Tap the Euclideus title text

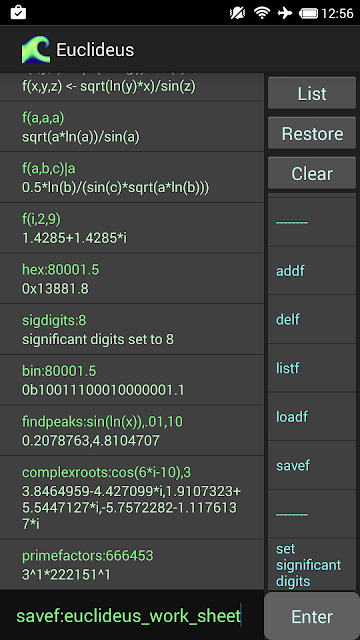click(95, 50)
